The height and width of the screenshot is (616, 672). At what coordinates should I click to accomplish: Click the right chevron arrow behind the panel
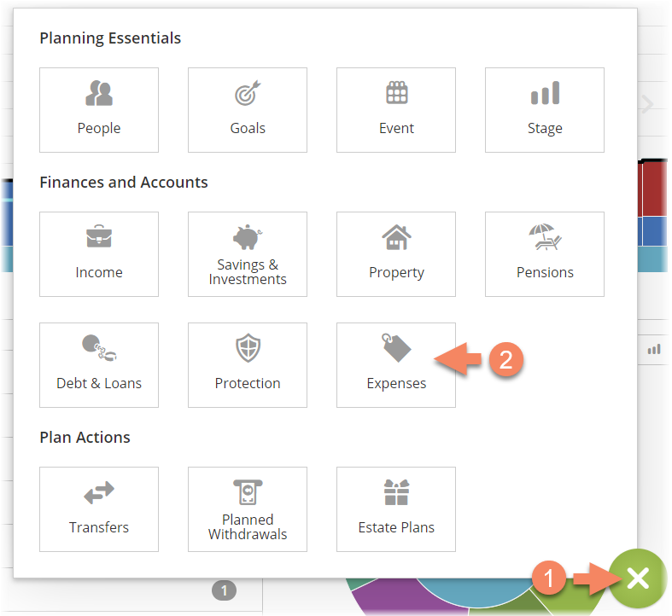[x=647, y=104]
